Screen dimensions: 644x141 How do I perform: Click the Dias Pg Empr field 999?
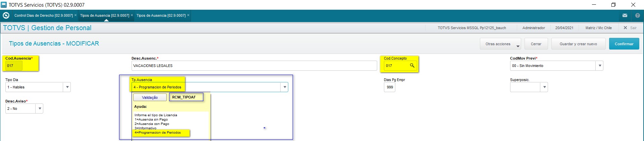pyautogui.click(x=390, y=87)
